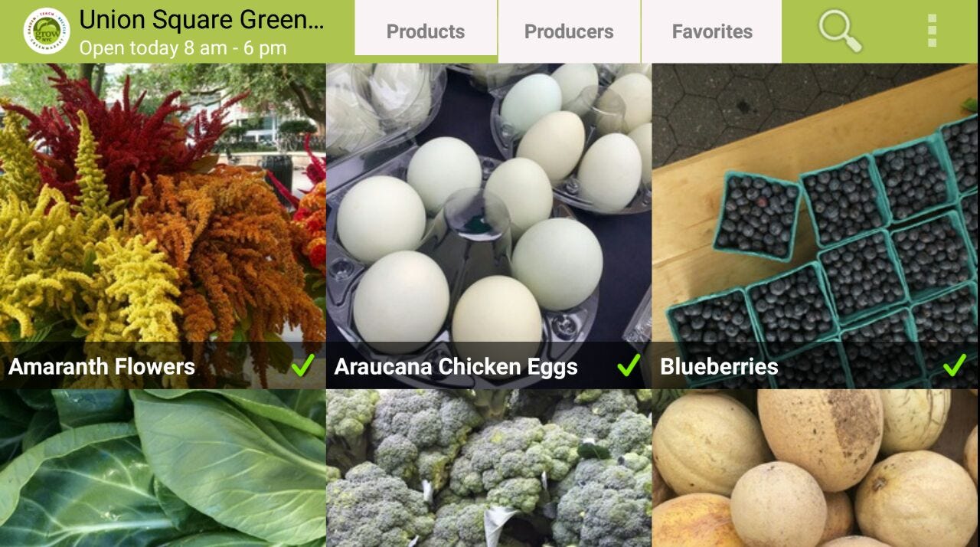This screenshot has height=547, width=980.
Task: Tap the GrowNYC logo icon
Action: point(47,31)
